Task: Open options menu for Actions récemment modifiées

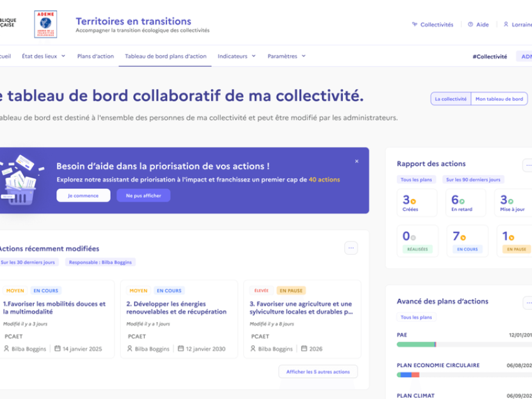Action: point(351,248)
